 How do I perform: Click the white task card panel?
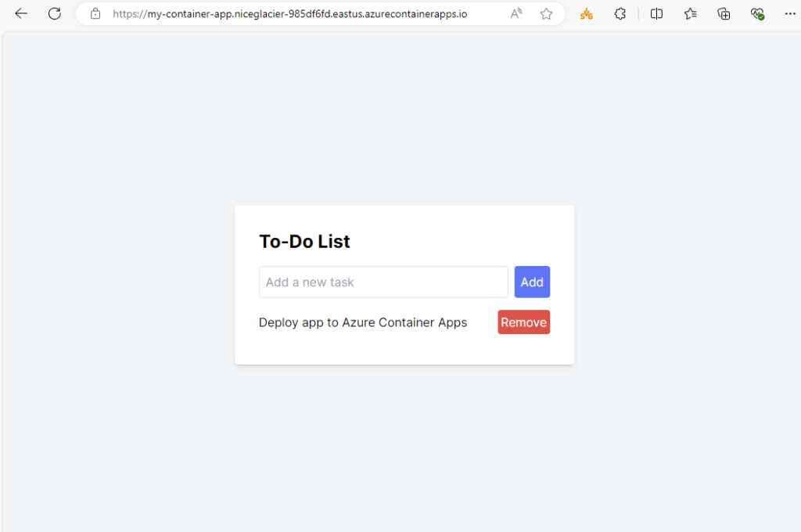point(404,348)
